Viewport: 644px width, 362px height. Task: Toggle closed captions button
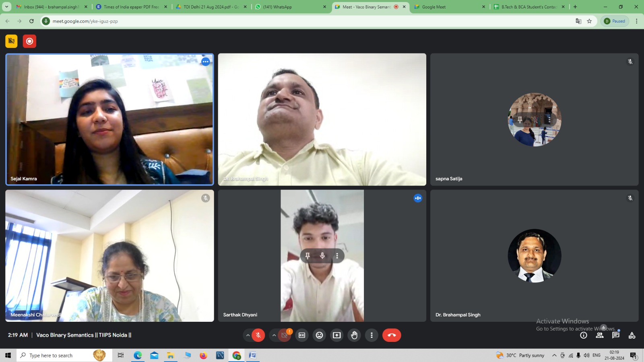[302, 335]
